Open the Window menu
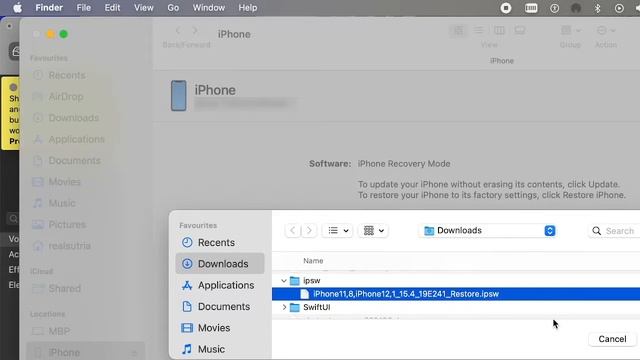640x360 pixels. pos(209,8)
